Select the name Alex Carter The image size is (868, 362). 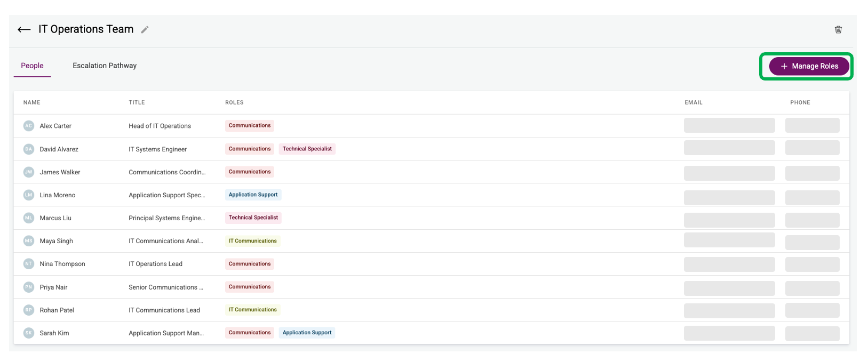[x=55, y=126]
